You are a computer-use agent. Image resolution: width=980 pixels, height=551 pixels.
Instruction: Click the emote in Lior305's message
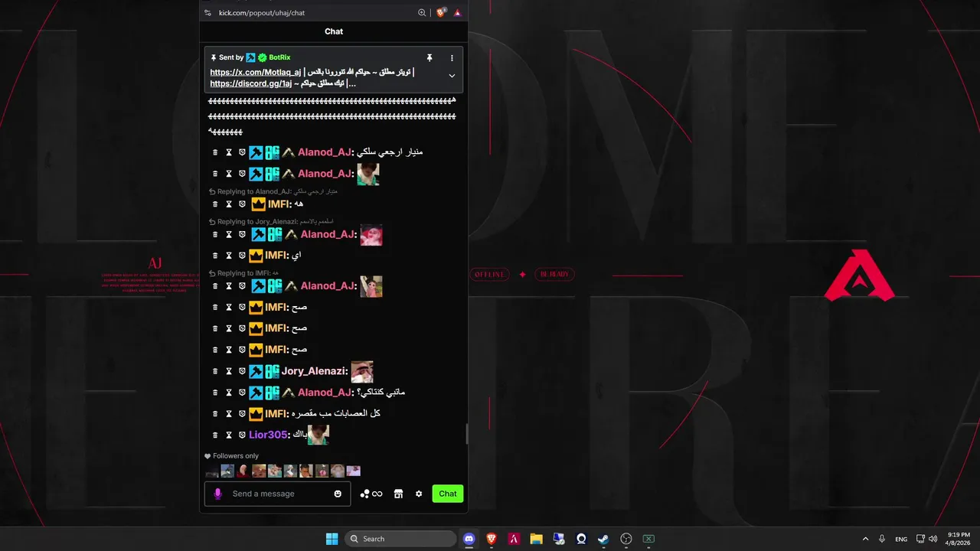tap(318, 435)
